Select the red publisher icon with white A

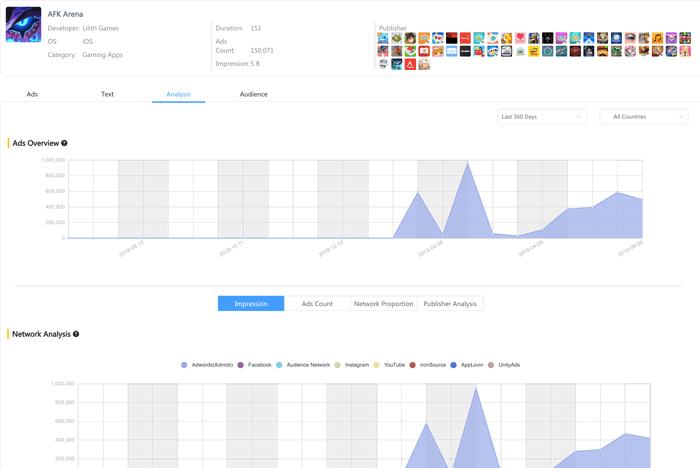click(x=410, y=64)
